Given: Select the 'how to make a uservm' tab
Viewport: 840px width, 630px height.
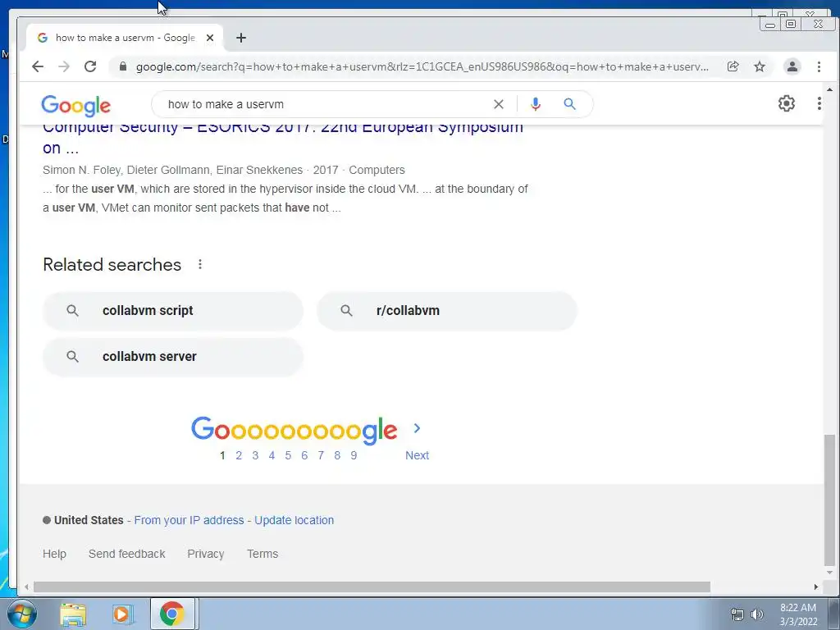Looking at the screenshot, I should 125,38.
